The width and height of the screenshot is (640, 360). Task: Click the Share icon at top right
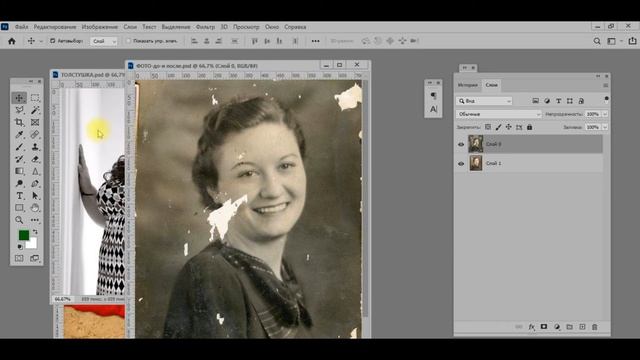632,41
